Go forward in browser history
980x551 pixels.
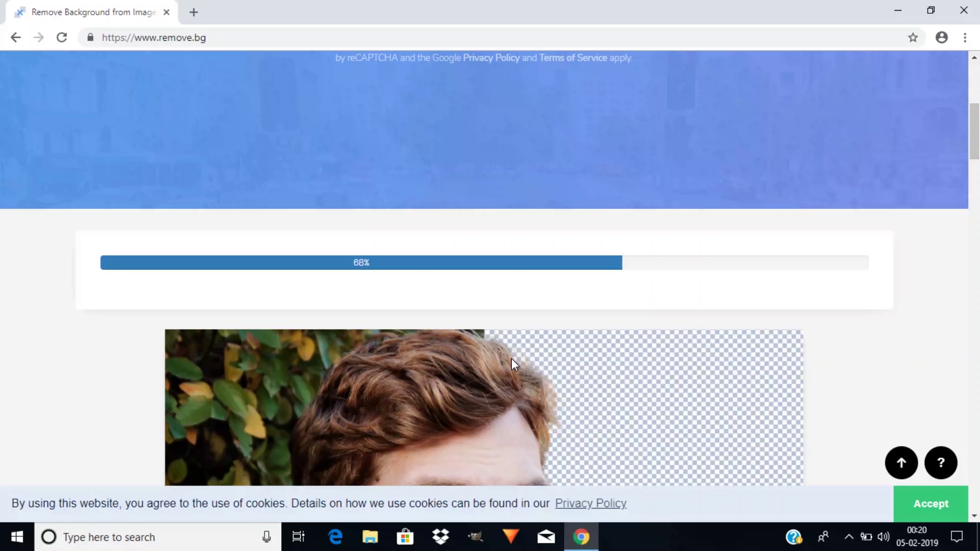pos(39,37)
